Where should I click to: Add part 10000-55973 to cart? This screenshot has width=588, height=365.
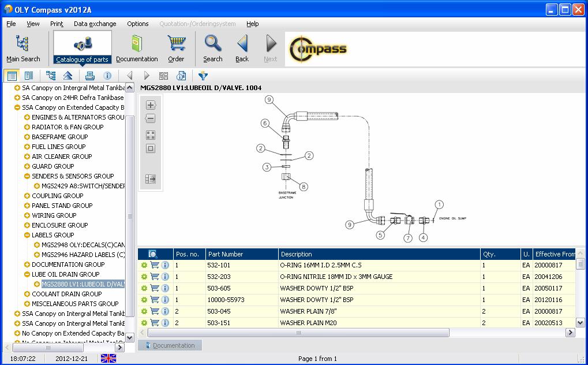[x=155, y=300]
